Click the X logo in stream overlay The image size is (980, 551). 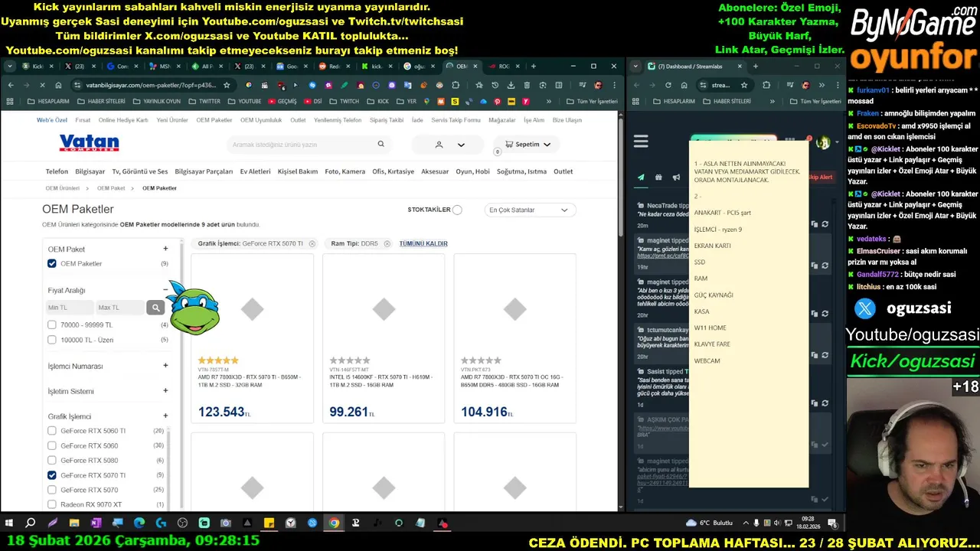tap(865, 308)
